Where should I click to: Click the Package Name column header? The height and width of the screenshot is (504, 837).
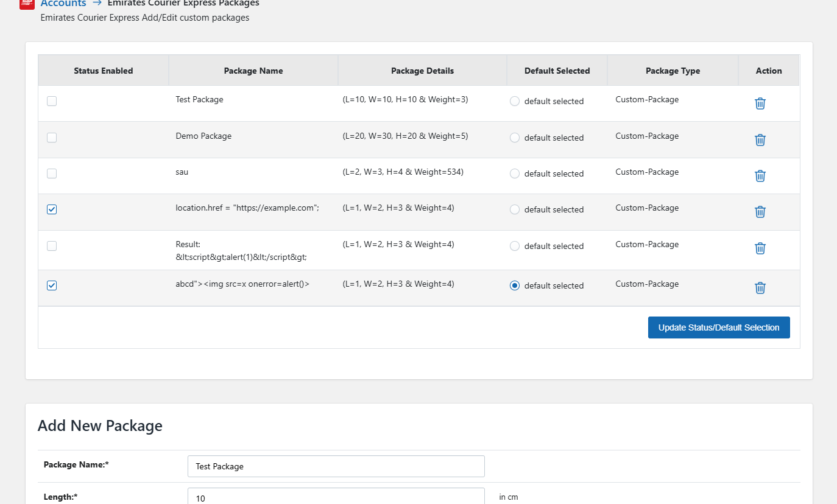pos(253,71)
